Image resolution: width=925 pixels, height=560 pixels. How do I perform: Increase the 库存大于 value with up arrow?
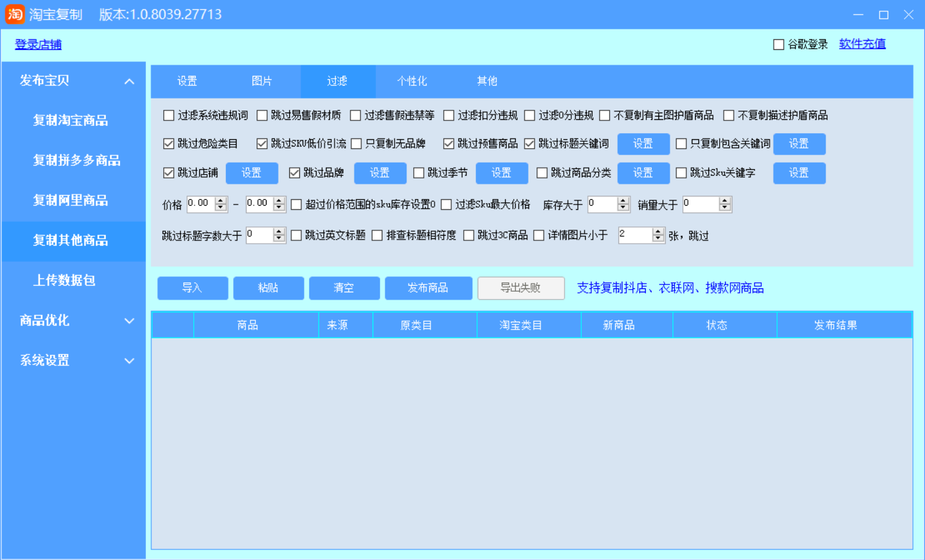tap(624, 200)
